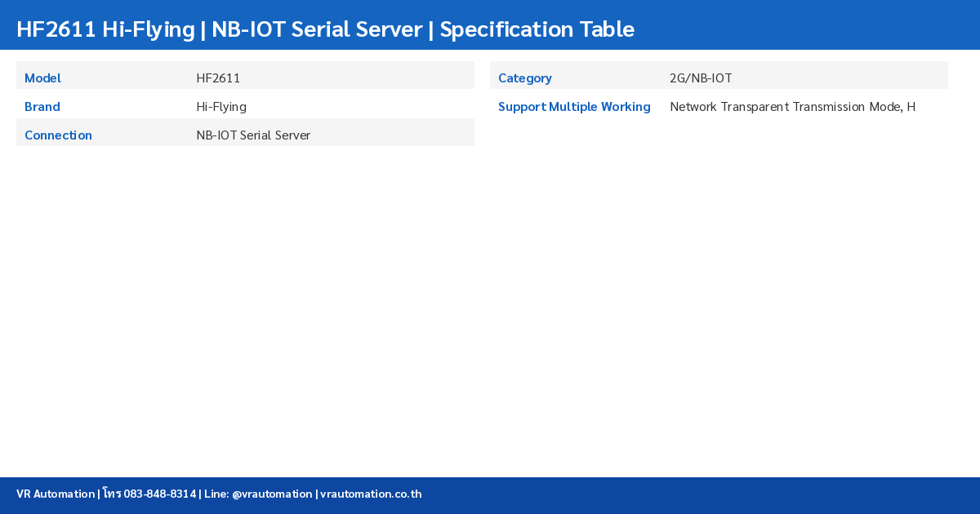Click the phone number 083-848-8314
The width and height of the screenshot is (980, 514).
point(159,494)
